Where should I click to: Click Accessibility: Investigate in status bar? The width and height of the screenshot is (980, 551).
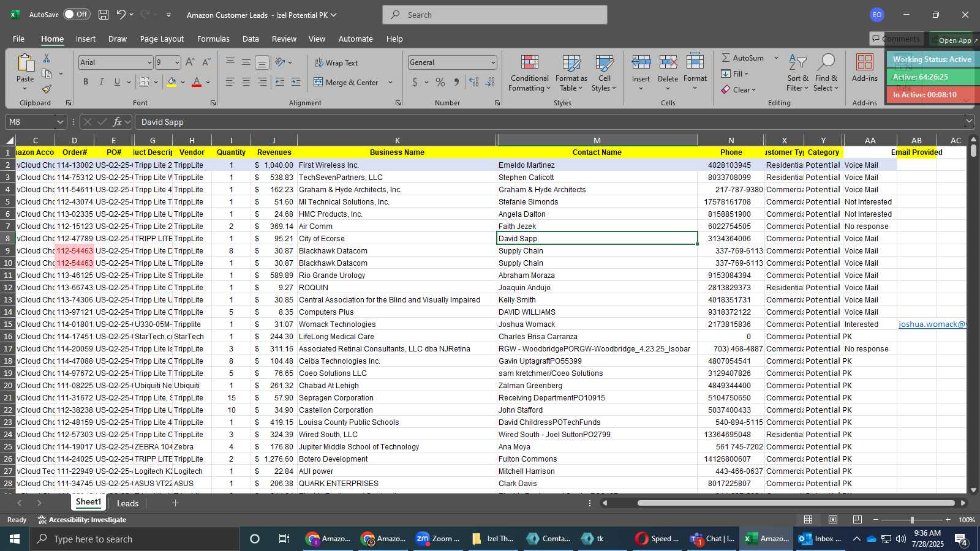point(82,520)
